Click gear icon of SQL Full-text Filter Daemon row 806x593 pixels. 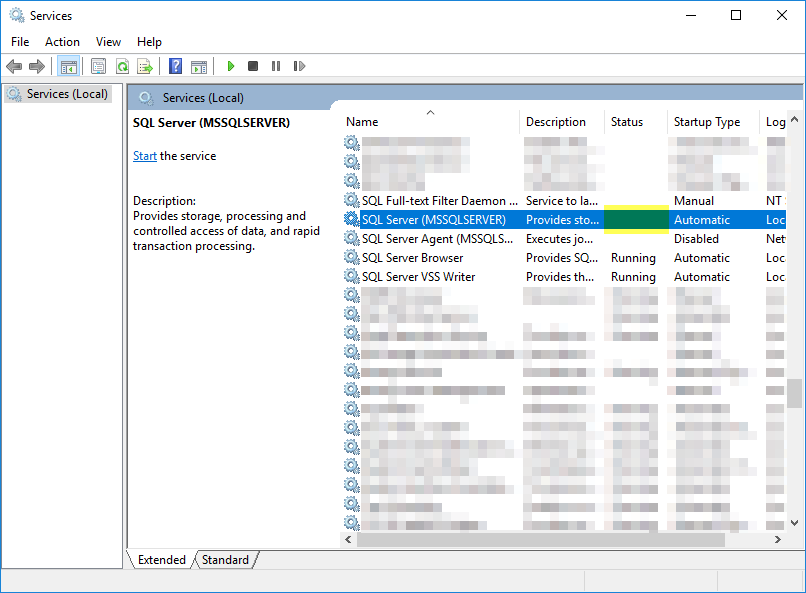click(352, 200)
